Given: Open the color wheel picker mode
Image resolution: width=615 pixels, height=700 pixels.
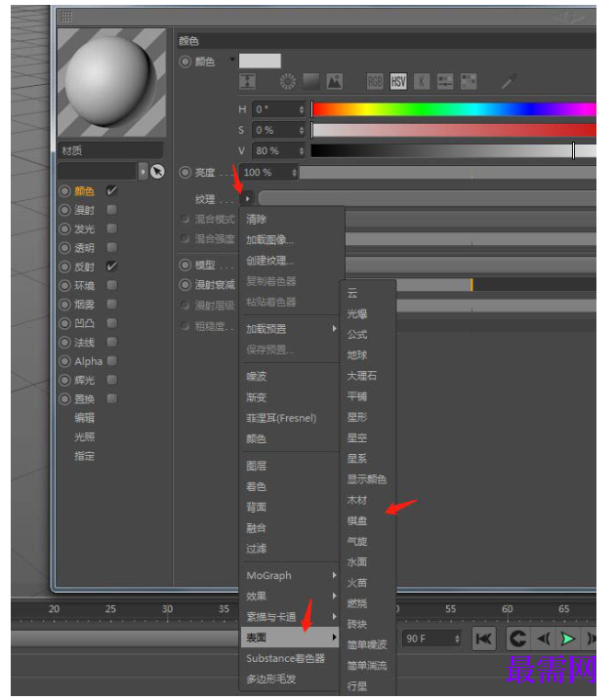Looking at the screenshot, I should (x=287, y=82).
